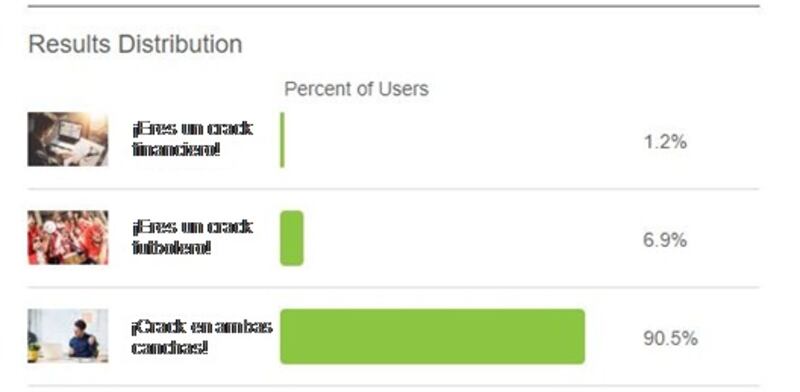Select the 'Percent of Users' column header

tap(356, 89)
